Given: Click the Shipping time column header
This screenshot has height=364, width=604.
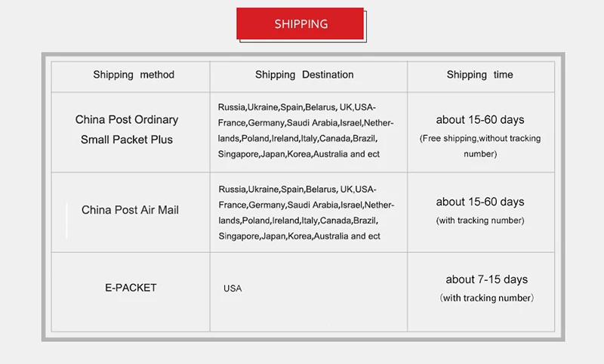Looking at the screenshot, I should pyautogui.click(x=479, y=75).
